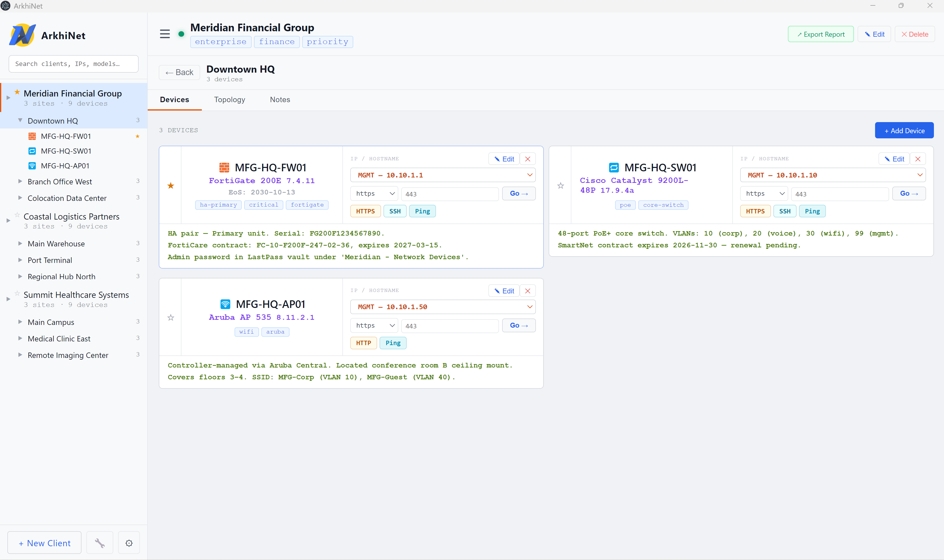Switch to the Topology tab

click(229, 100)
